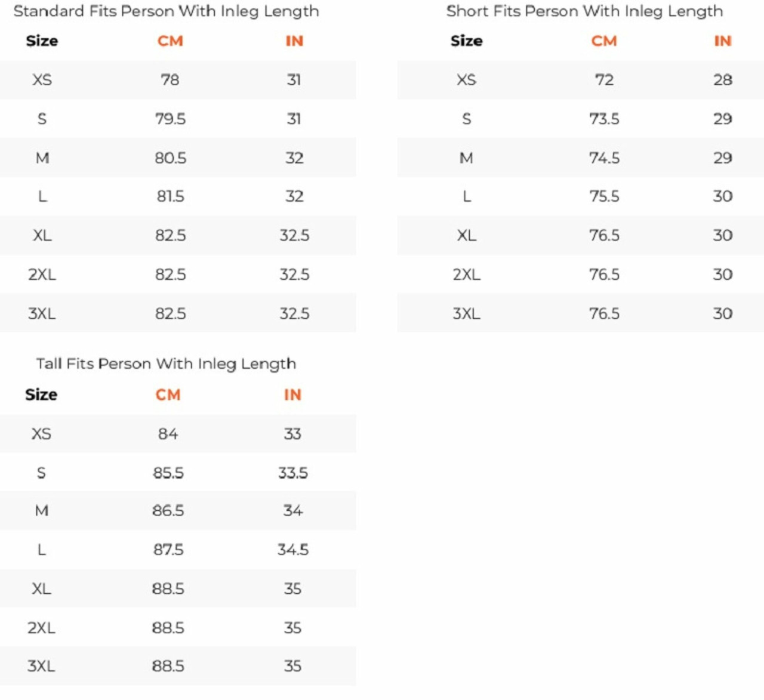The height and width of the screenshot is (700, 764).
Task: Click the 'Short Fits Person With Inleg Length' title
Action: [584, 11]
